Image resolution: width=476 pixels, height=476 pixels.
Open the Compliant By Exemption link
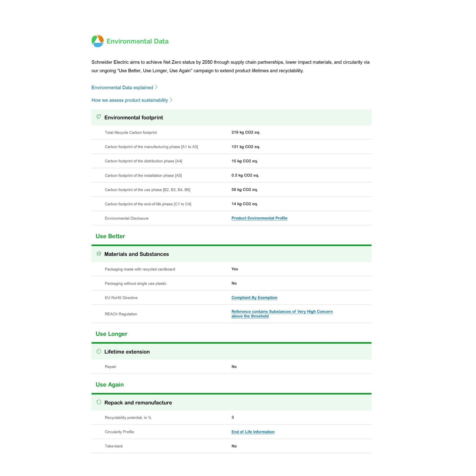coord(254,298)
